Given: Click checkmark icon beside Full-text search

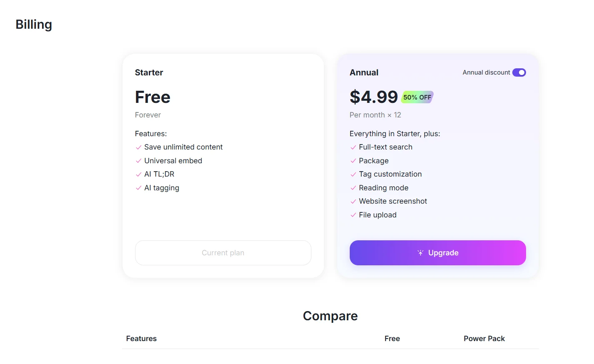Looking at the screenshot, I should (x=353, y=147).
